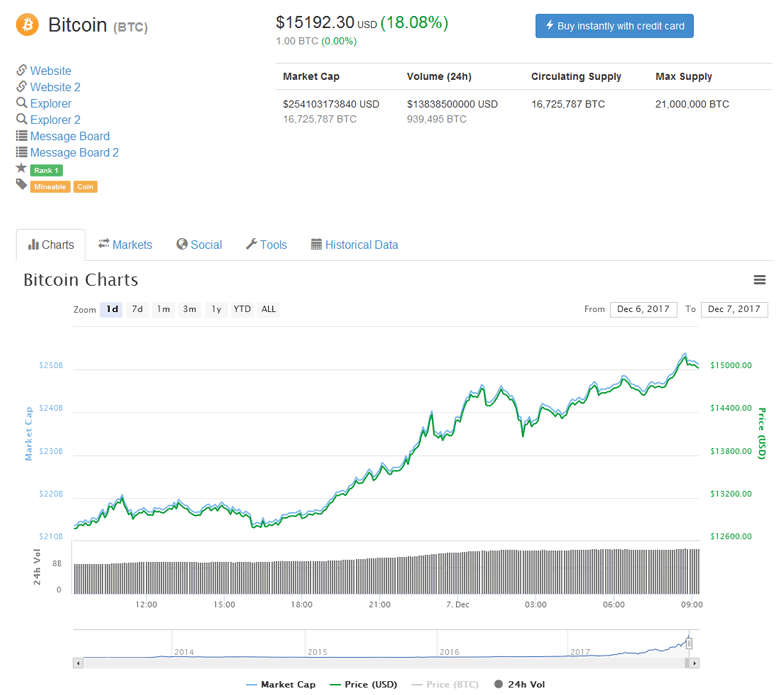Set chart zoom to 7d
Screen dimensions: 780x695
138,309
